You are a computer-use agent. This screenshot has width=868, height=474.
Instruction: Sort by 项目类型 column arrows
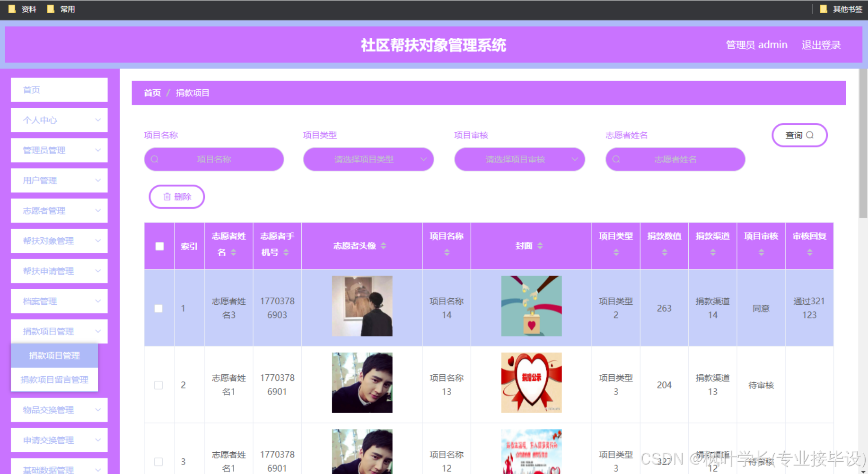pyautogui.click(x=616, y=253)
